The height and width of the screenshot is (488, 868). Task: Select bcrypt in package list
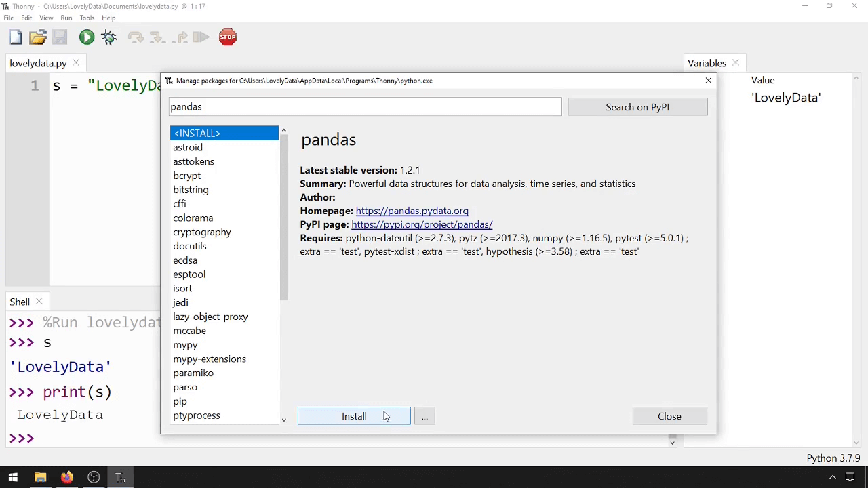point(224,176)
